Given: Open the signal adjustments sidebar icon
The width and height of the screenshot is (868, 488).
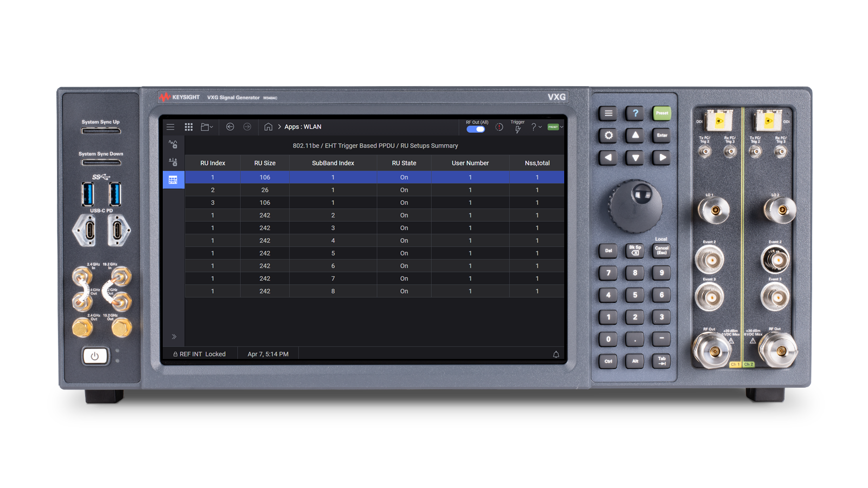Looking at the screenshot, I should [173, 162].
